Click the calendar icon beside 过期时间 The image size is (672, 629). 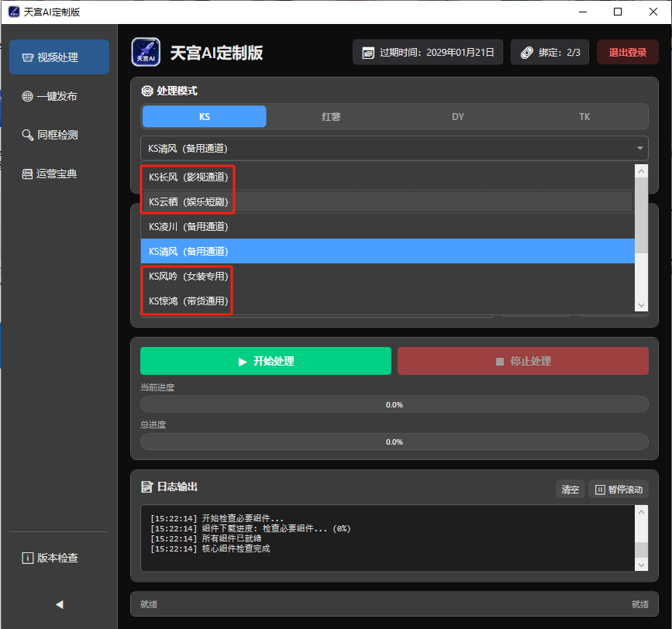[x=368, y=53]
